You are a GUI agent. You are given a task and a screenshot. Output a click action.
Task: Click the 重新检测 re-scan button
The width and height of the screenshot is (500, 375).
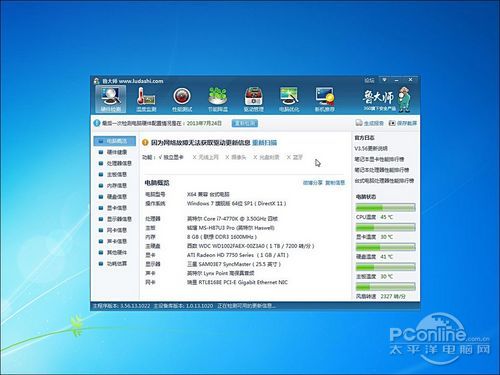[245, 123]
